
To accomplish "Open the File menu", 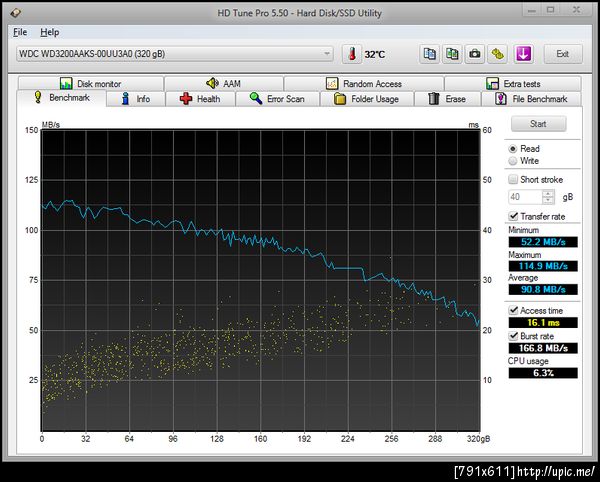I will [x=20, y=32].
